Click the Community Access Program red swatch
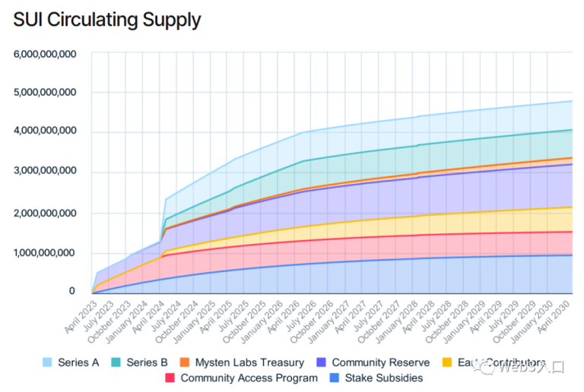Viewport: 584px width, 392px height. 170,378
